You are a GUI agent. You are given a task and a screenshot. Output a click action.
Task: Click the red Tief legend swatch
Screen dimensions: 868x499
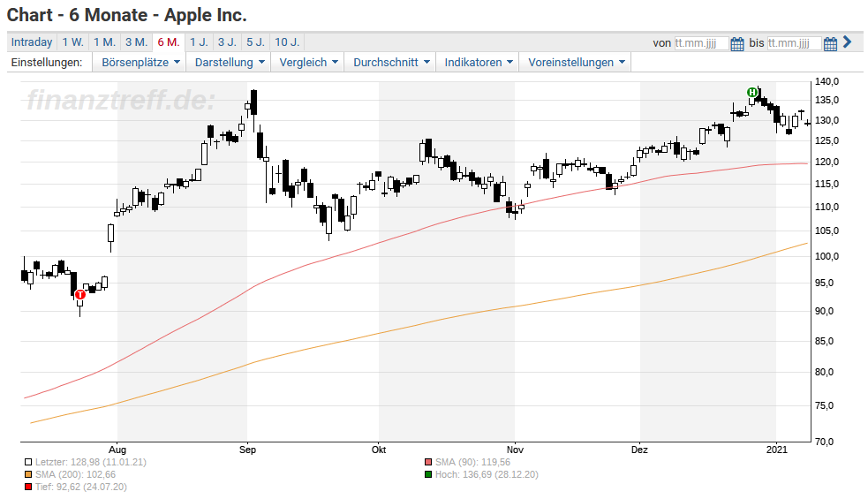[28, 488]
